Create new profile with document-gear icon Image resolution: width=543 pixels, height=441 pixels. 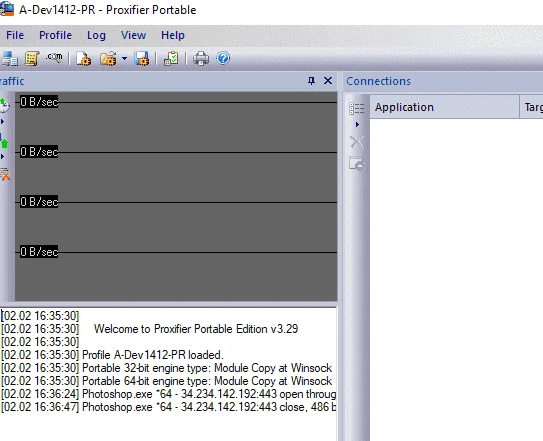coord(83,59)
